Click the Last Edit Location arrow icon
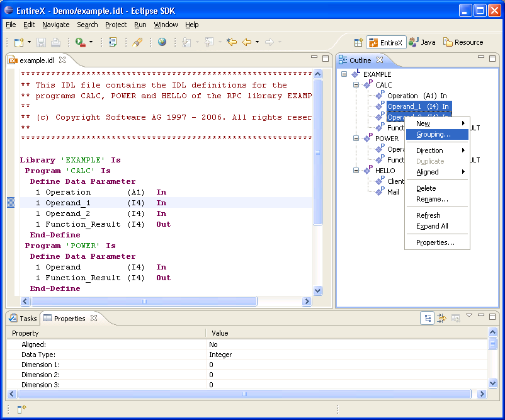The width and height of the screenshot is (505, 420). [x=231, y=42]
